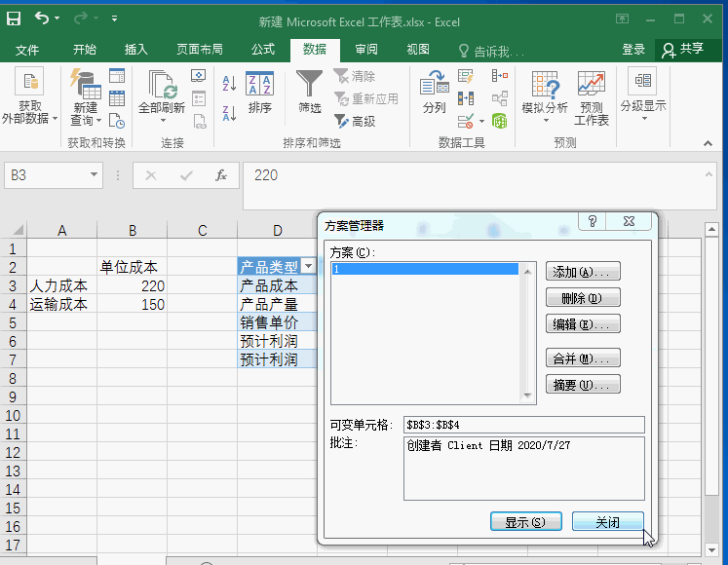Click the 批注 comment text box
This screenshot has height=565, width=728.
[524, 468]
